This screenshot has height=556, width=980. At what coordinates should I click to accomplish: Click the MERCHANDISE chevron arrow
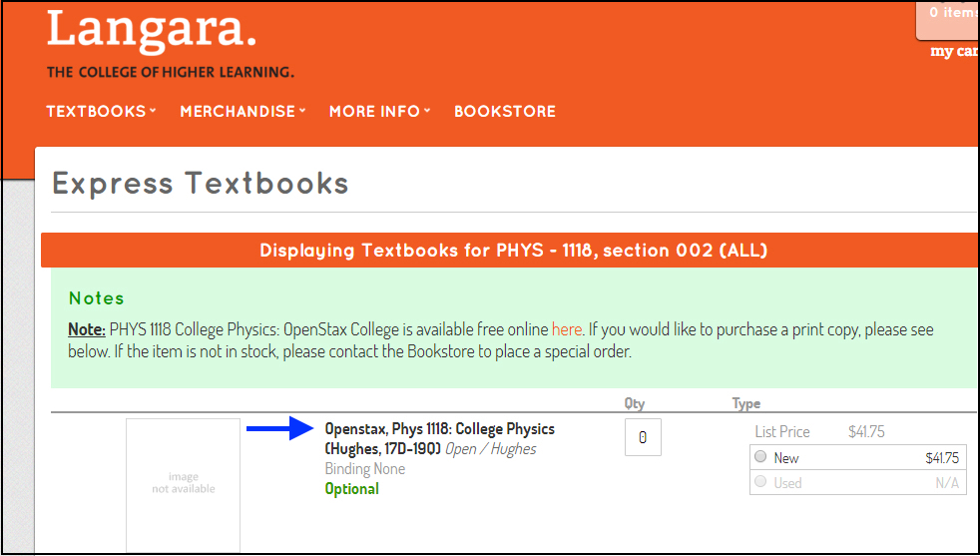(302, 111)
